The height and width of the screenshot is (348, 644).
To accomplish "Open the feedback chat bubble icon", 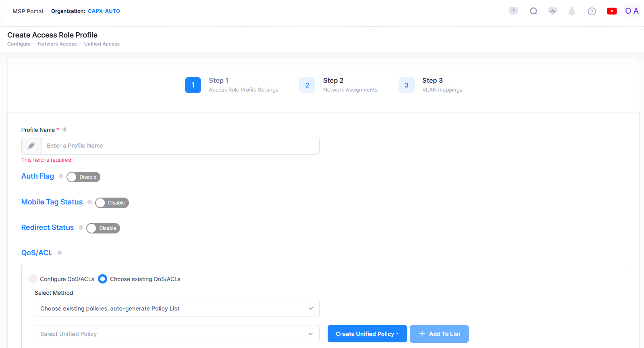I will tap(513, 11).
